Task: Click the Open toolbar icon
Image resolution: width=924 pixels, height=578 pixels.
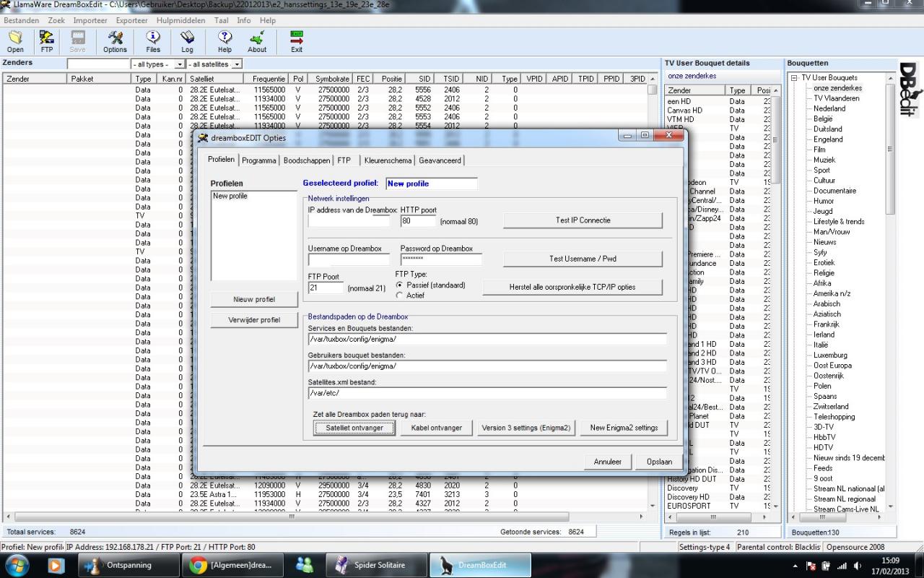Action: tap(15, 41)
